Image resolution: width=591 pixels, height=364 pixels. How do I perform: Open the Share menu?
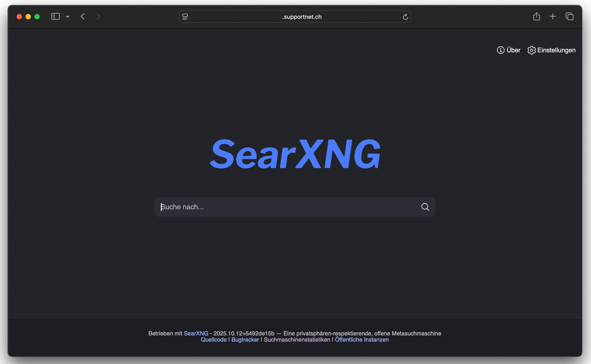(536, 16)
